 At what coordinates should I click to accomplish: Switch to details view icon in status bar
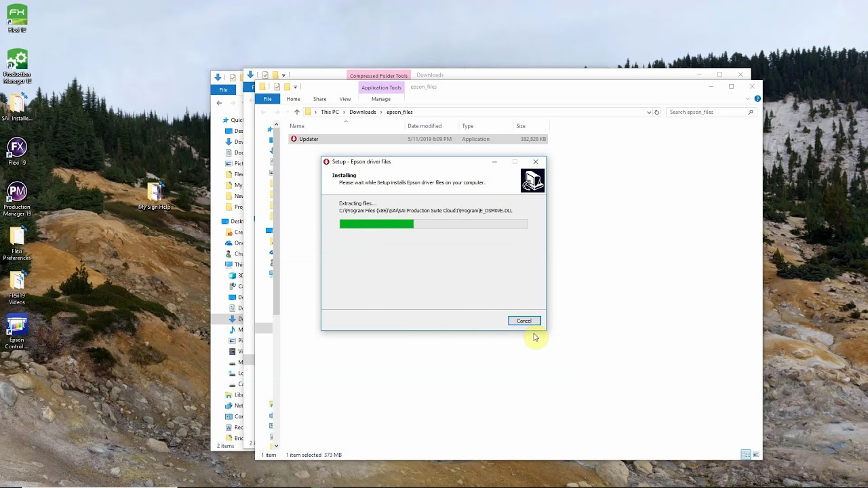746,455
